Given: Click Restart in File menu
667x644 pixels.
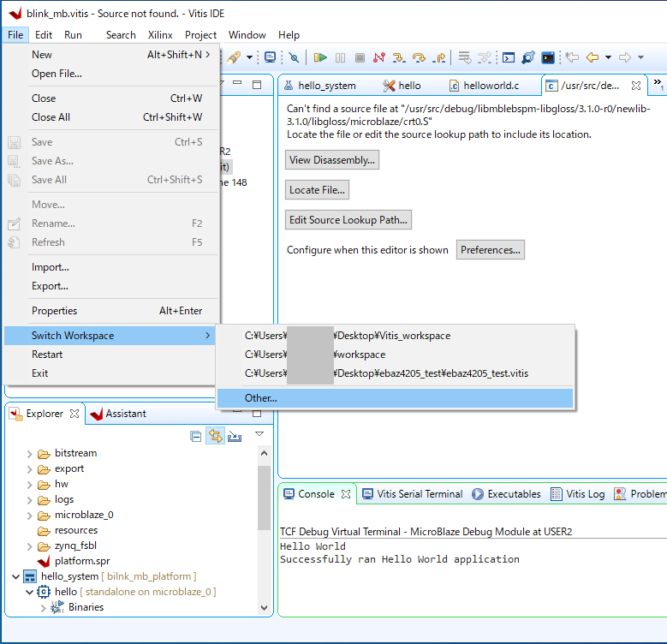Looking at the screenshot, I should tap(110, 355).
